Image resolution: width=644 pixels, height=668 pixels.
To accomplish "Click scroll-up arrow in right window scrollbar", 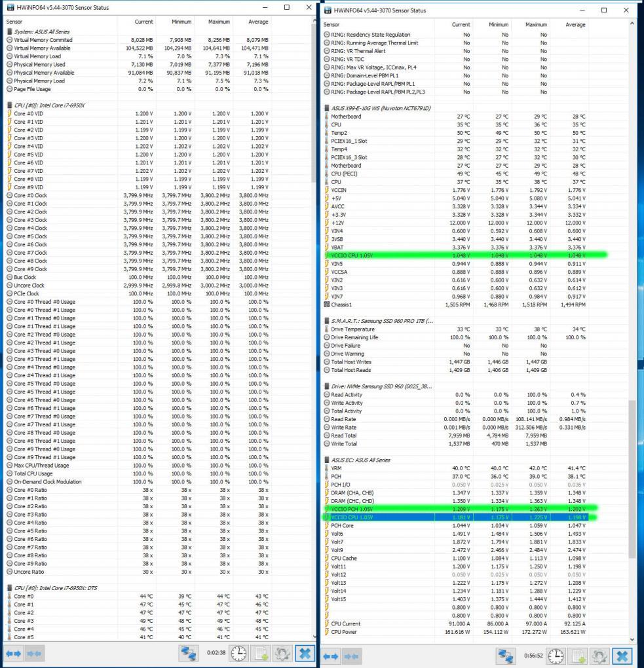I will (x=632, y=24).
